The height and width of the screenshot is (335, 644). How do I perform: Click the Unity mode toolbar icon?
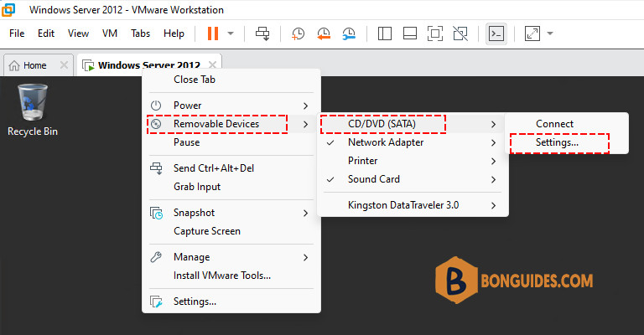tap(460, 33)
